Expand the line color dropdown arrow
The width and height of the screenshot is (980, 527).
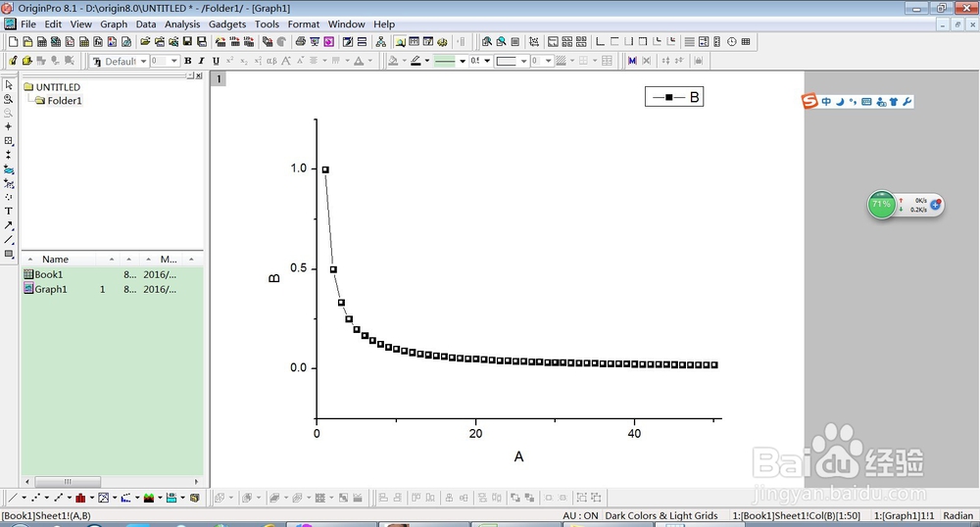(427, 61)
